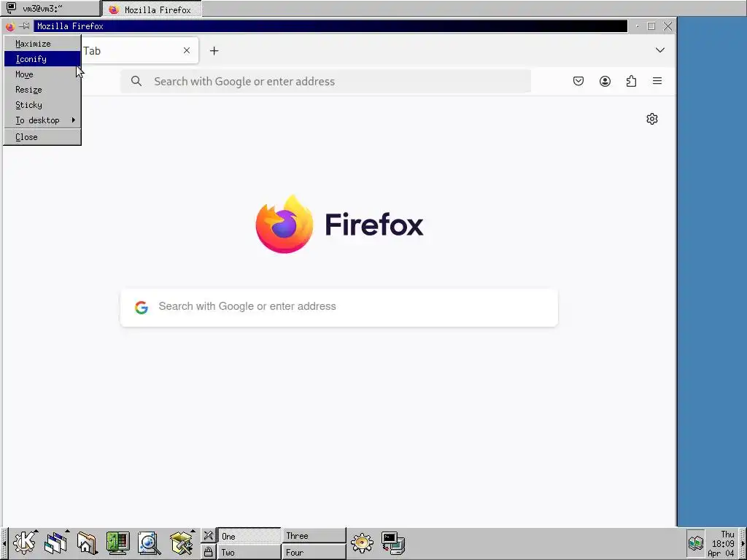Screen dimensions: 747x560
Task: Open Firefox Pocket save icon
Action: (578, 81)
